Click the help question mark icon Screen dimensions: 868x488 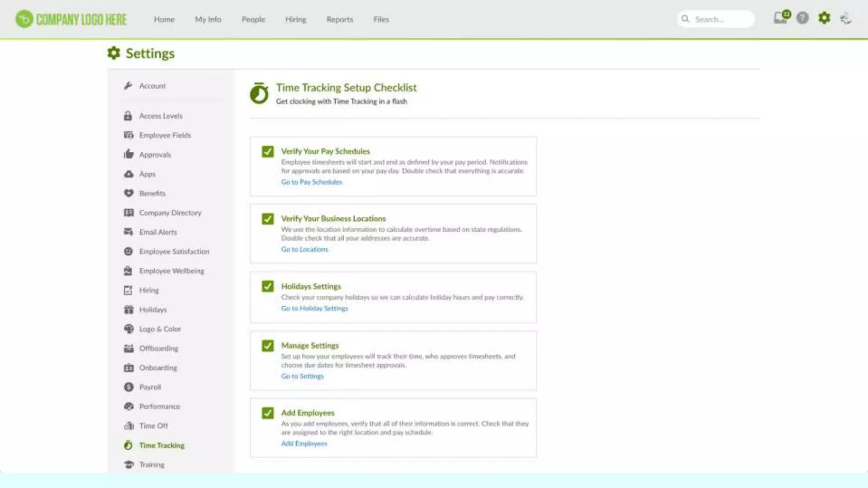click(802, 18)
